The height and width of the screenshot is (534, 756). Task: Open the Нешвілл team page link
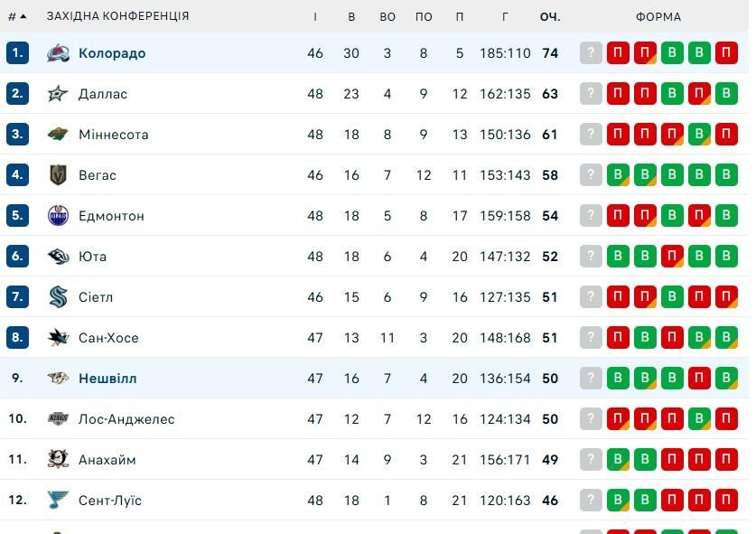pos(107,379)
